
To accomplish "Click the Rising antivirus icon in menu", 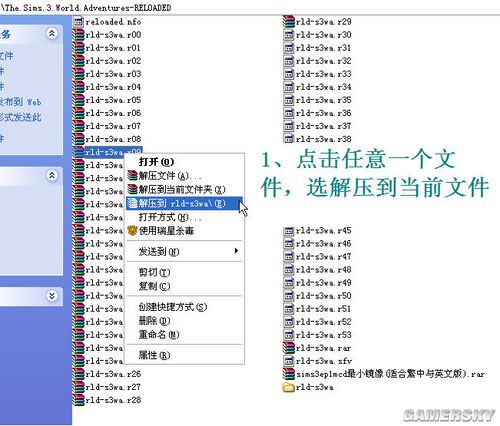I will pyautogui.click(x=133, y=231).
